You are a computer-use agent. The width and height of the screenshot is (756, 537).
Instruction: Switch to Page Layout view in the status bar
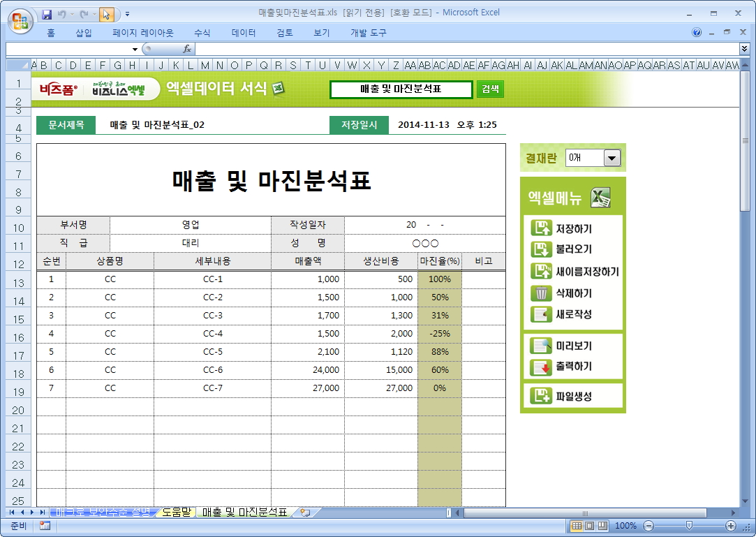590,526
